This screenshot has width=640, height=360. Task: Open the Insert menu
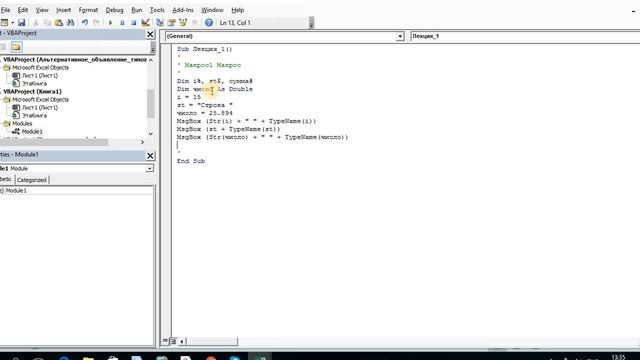point(64,10)
